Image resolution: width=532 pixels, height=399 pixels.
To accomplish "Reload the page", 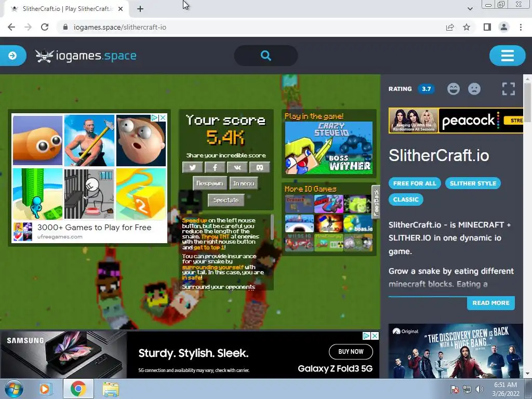I will (x=45, y=27).
